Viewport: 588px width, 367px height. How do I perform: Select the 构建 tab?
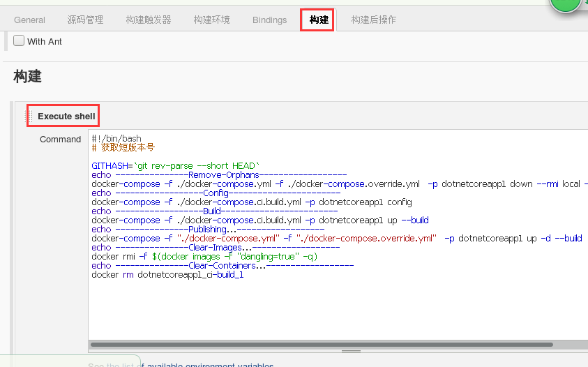[319, 20]
